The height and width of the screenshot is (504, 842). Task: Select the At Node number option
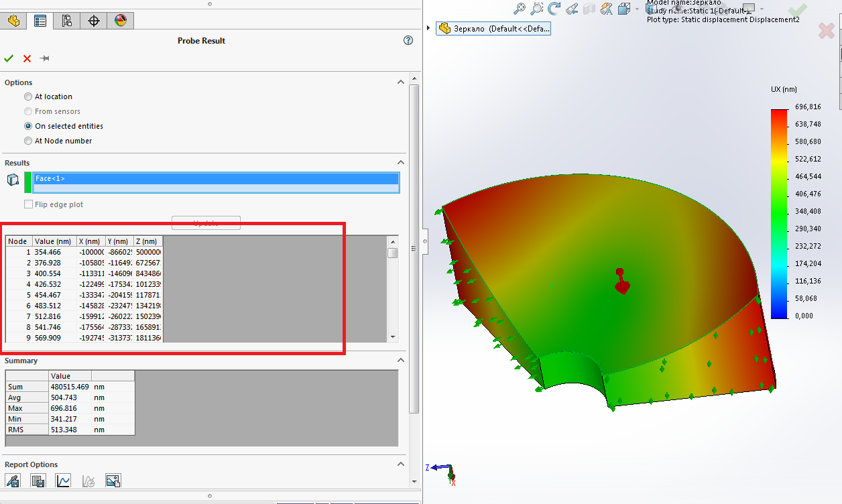27,141
